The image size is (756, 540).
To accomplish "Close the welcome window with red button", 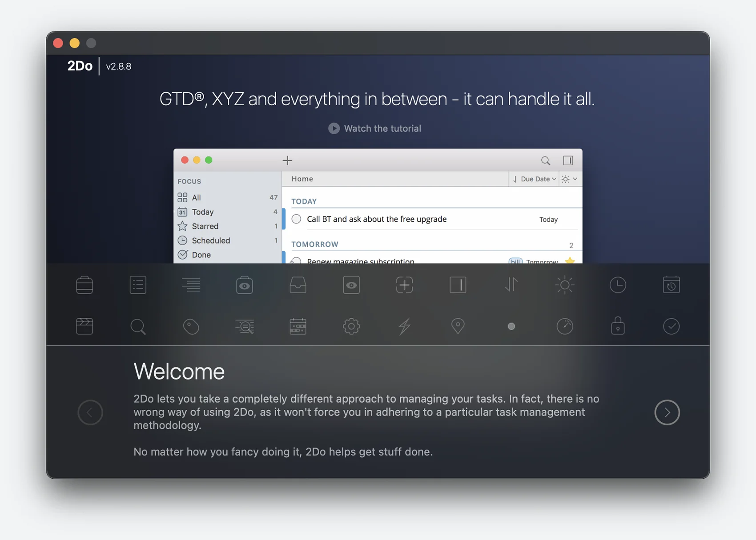I will 58,43.
